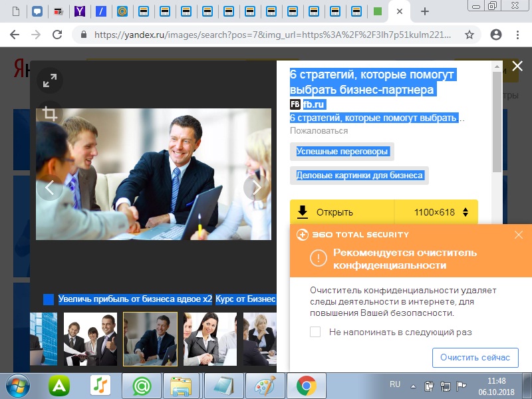This screenshot has height=399, width=532.
Task: Close the active browser tab
Action: 400,11
